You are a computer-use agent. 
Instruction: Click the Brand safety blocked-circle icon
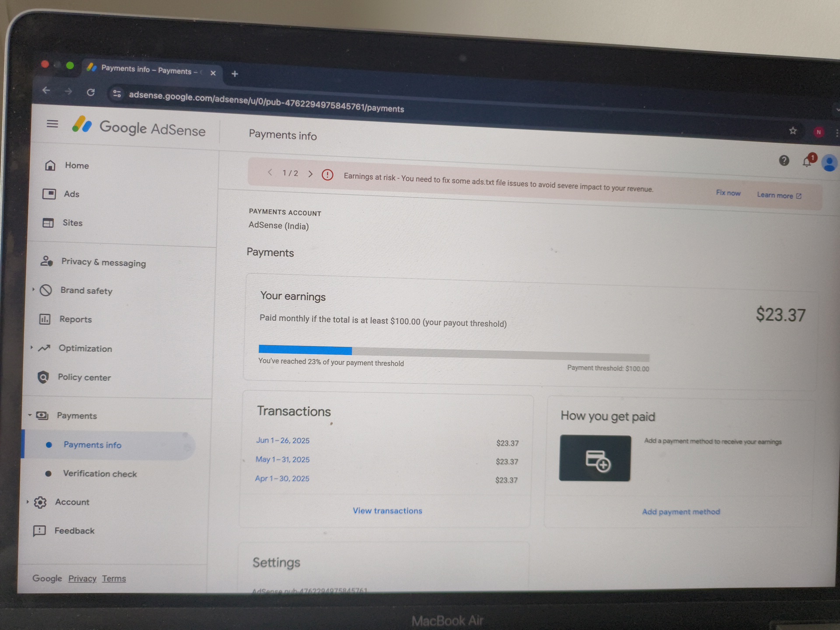click(45, 290)
